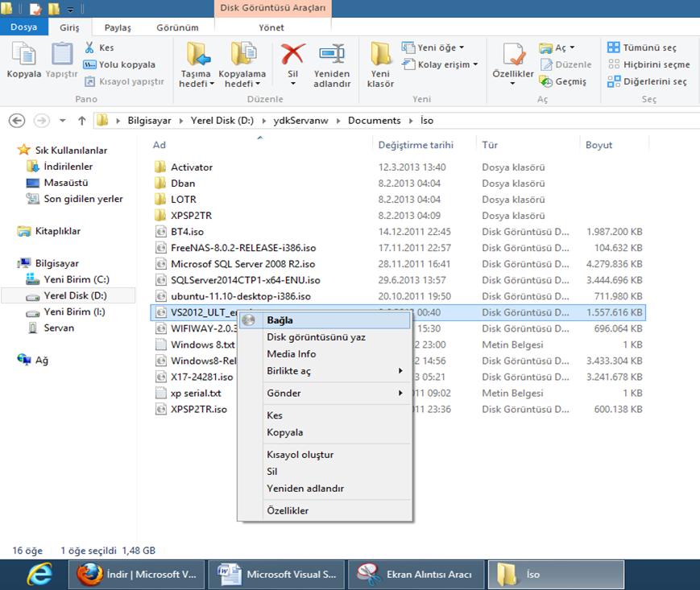This screenshot has width=700, height=590.
Task: Select Yeni Birim (C:) in navigation pane
Action: click(77, 279)
